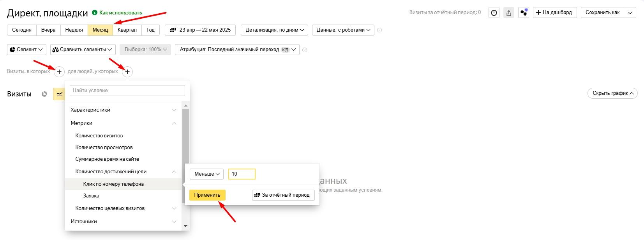Screen dimensions: 644x240
Task: Select the Год period tab
Action: click(x=151, y=30)
